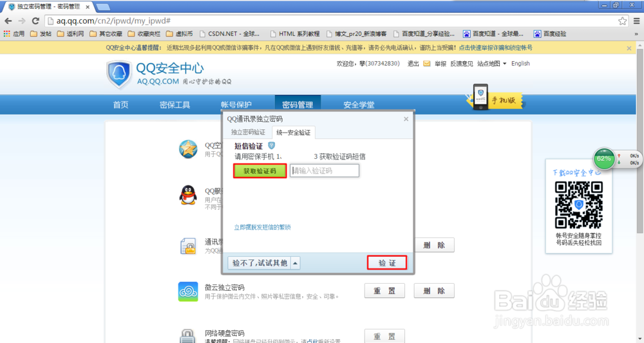Click the 退出 logout link
The image size is (644, 343).
pos(413,64)
